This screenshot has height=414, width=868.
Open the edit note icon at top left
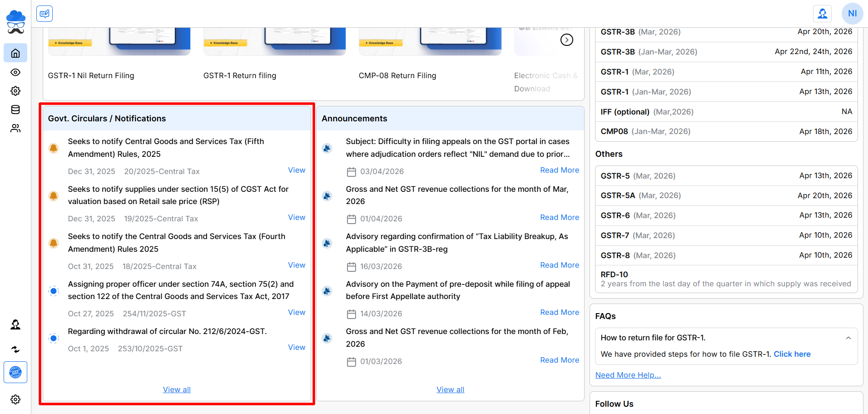coord(45,14)
